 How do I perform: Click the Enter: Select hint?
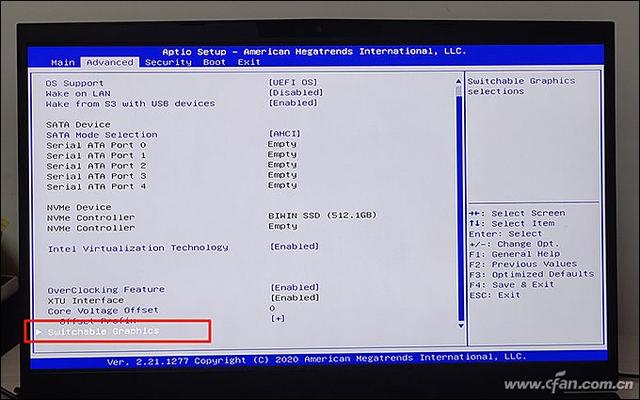(506, 233)
